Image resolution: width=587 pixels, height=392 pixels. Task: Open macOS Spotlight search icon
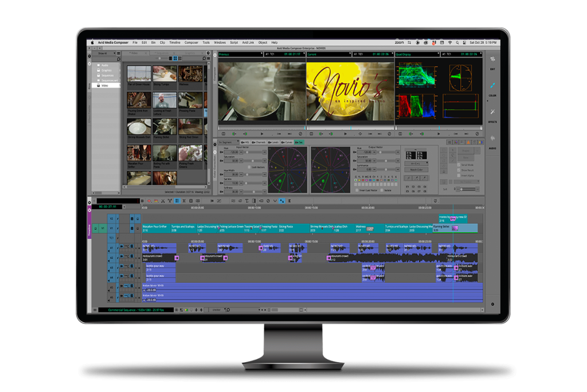click(457, 42)
